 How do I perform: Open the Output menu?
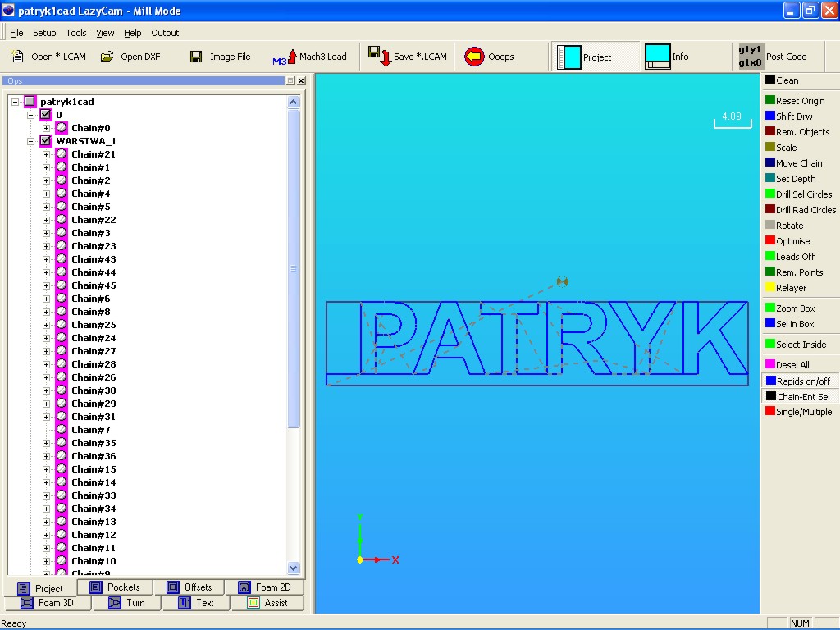pos(165,33)
